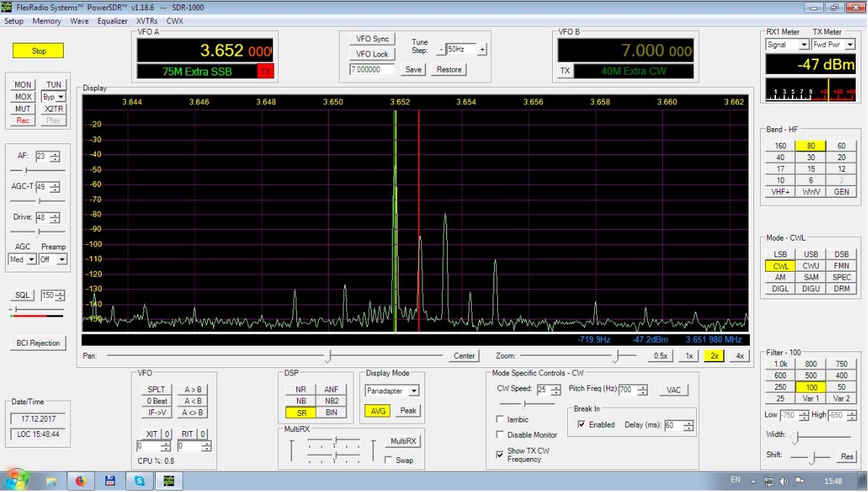Select the 500 Hz filter
The height and width of the screenshot is (492, 868).
pos(811,376)
